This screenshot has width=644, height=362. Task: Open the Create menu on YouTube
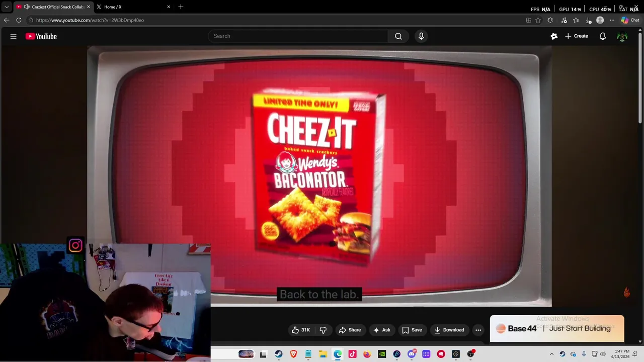pyautogui.click(x=577, y=36)
